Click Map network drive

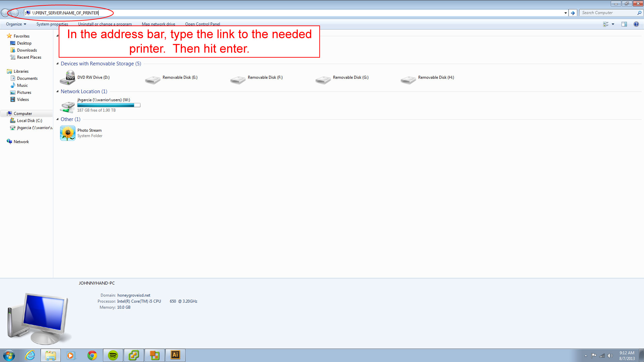(158, 24)
